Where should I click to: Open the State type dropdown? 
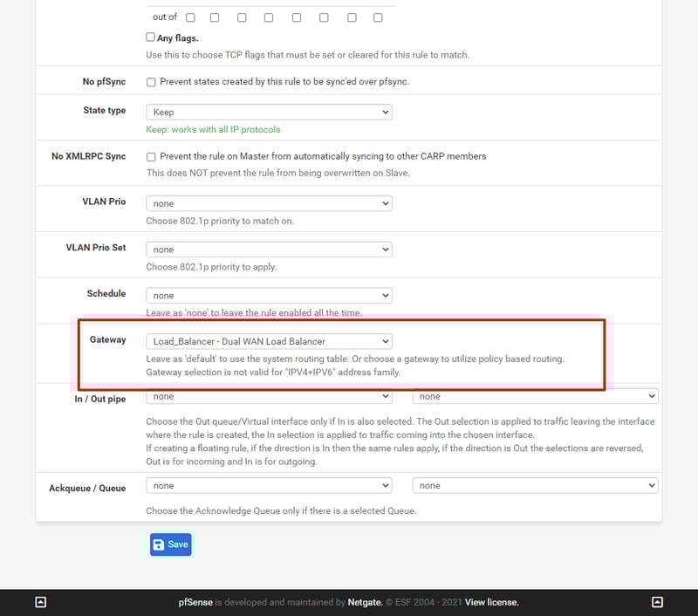(269, 113)
